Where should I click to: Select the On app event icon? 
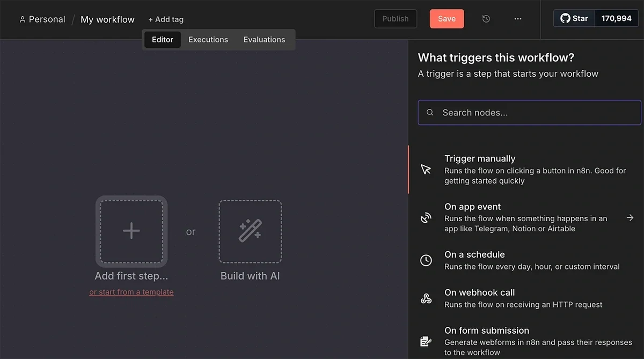426,217
